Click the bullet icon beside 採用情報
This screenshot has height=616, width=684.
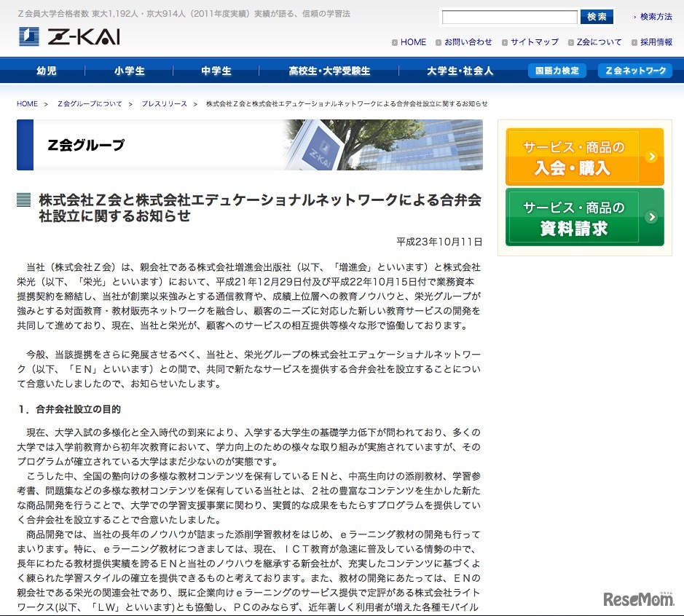[634, 42]
